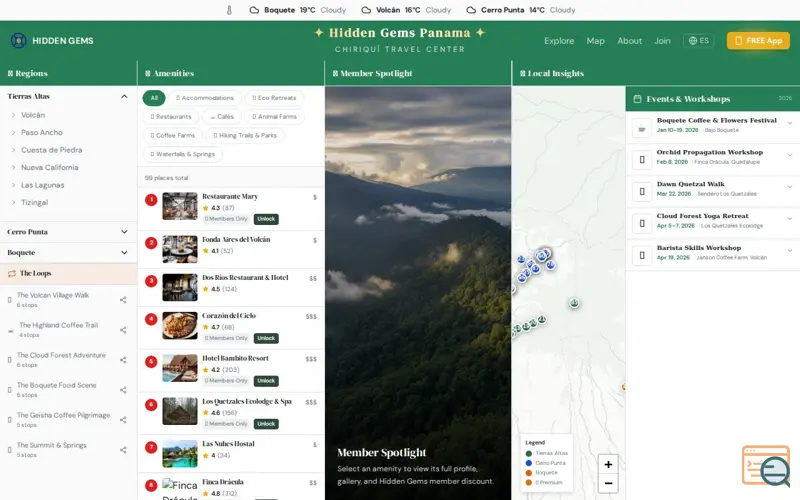Share The Volcan Village Walk loop
Image resolution: width=800 pixels, height=500 pixels.
pyautogui.click(x=123, y=300)
